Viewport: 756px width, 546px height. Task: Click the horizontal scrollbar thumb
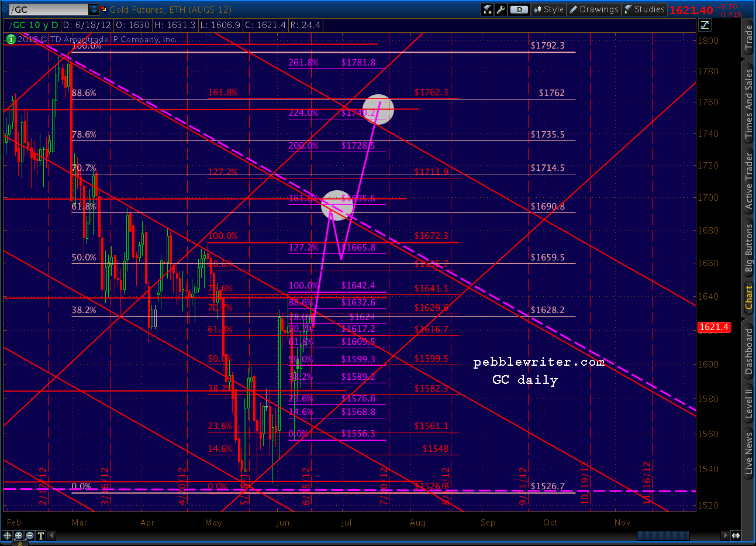pos(663,535)
